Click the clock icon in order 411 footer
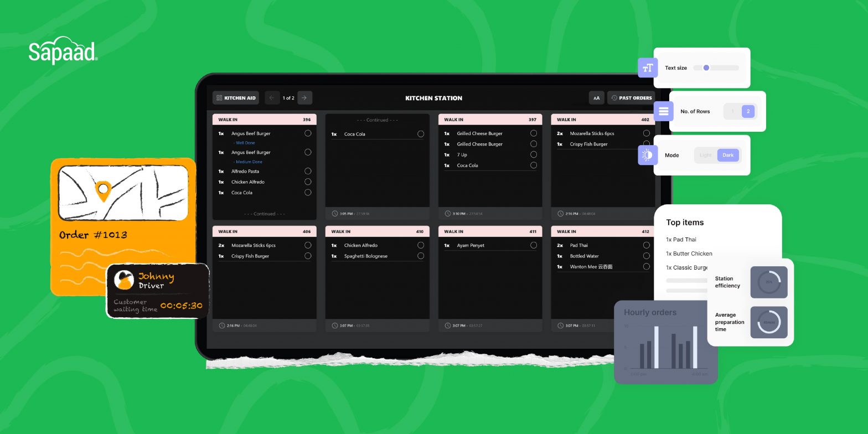 click(x=447, y=325)
